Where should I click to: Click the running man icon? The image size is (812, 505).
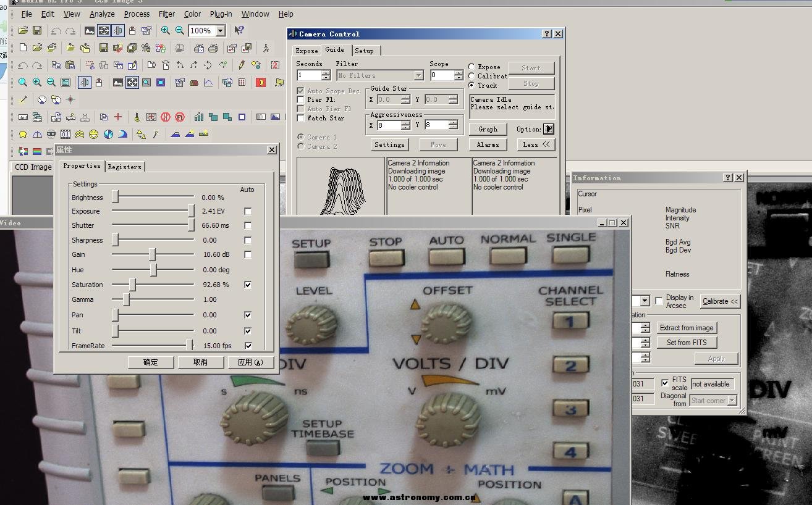[266, 48]
